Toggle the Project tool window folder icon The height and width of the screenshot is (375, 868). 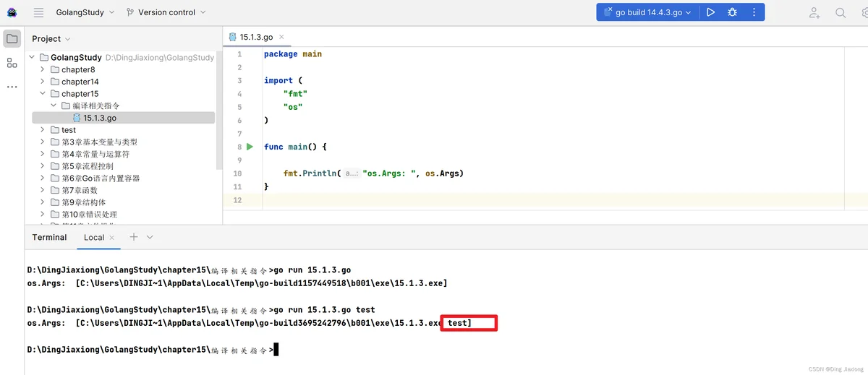[x=12, y=38]
